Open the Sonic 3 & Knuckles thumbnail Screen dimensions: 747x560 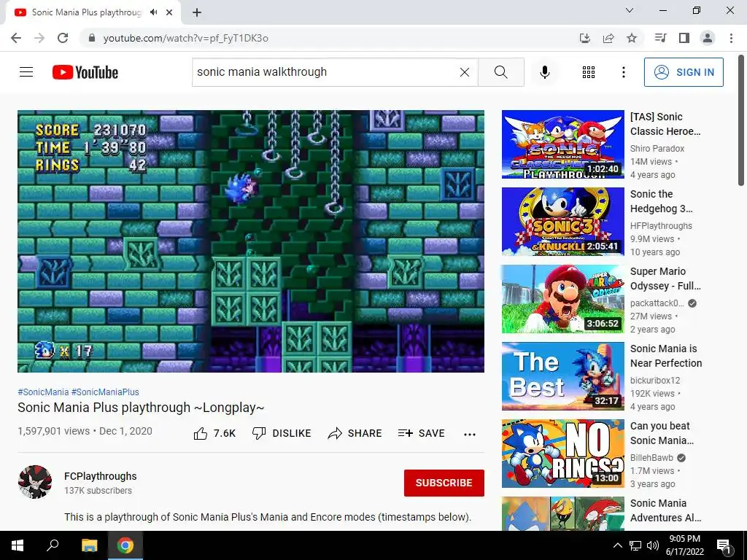(562, 222)
